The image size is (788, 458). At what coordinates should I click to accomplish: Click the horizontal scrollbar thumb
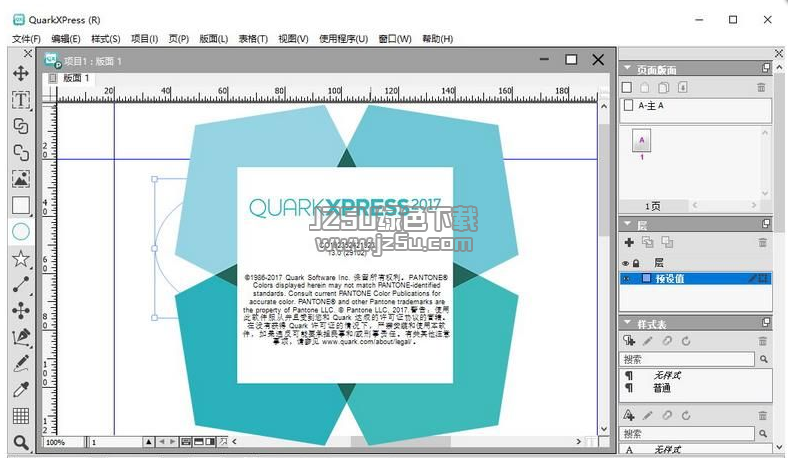click(401, 441)
